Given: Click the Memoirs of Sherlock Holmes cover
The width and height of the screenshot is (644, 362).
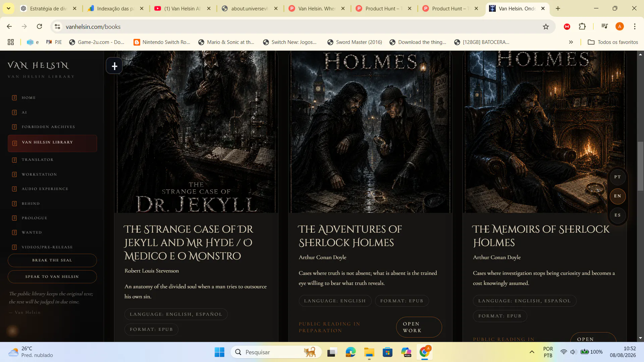Looking at the screenshot, I should pos(544,132).
